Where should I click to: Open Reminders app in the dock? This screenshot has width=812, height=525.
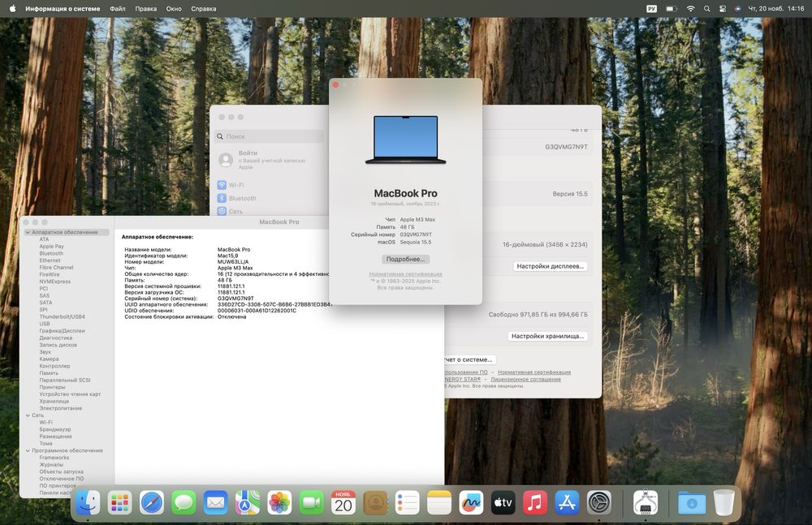(x=408, y=503)
